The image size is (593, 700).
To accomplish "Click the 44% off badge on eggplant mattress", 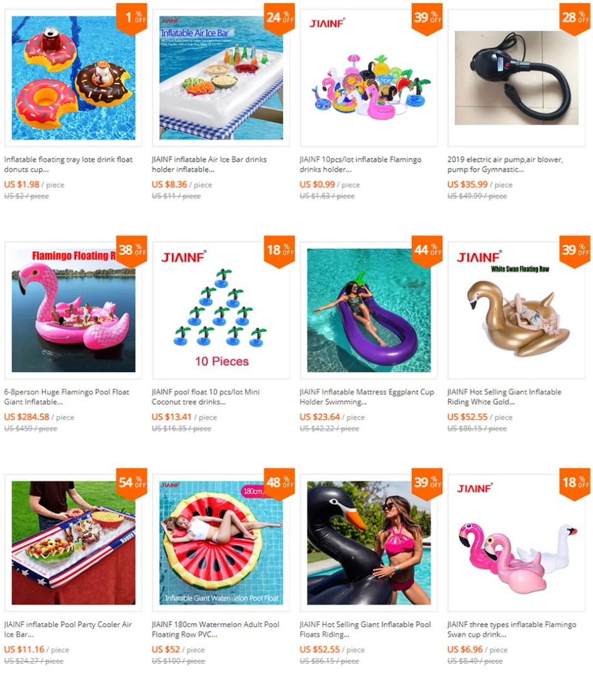I will click(x=427, y=252).
